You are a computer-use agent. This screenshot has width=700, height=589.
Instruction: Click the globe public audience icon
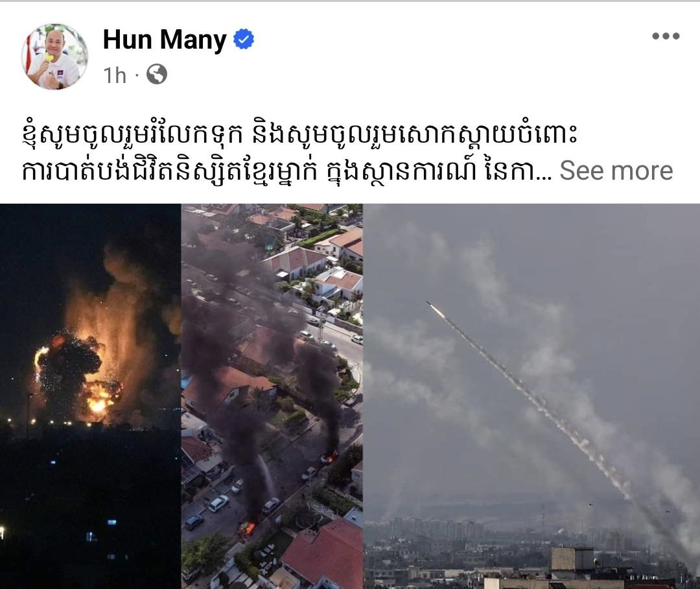(x=157, y=74)
